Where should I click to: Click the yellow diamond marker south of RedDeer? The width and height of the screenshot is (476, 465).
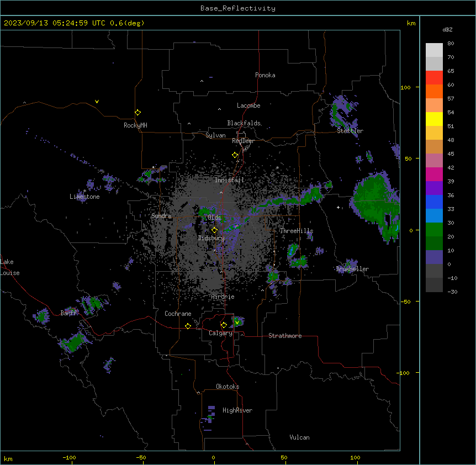click(x=235, y=155)
